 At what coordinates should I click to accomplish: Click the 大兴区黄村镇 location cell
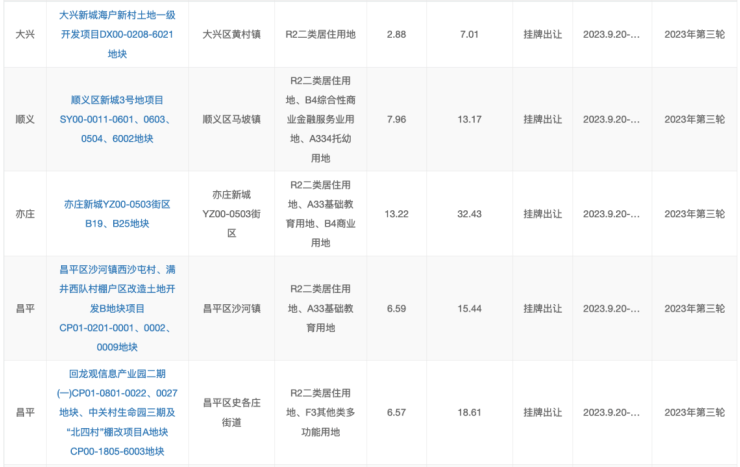coord(231,33)
